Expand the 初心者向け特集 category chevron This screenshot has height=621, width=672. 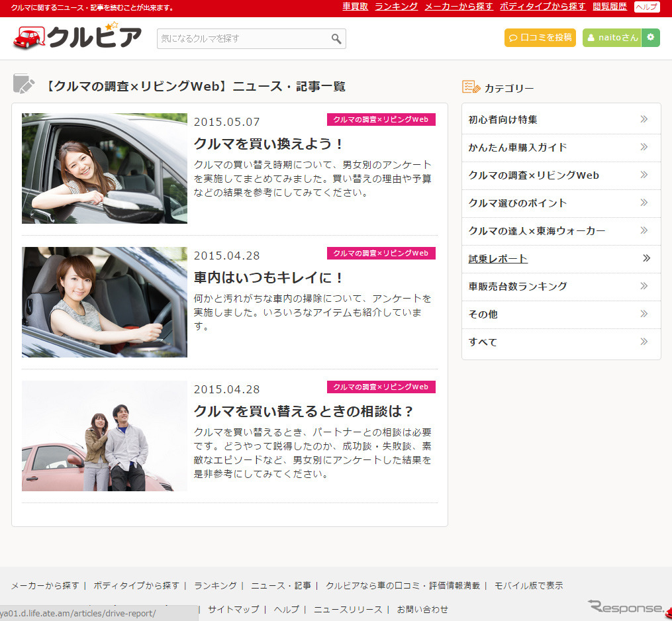coord(643,119)
